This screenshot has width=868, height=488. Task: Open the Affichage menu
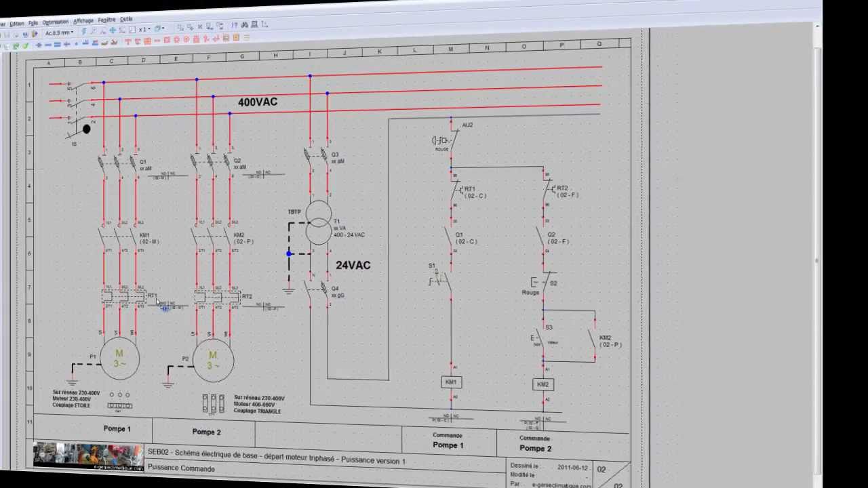click(83, 21)
